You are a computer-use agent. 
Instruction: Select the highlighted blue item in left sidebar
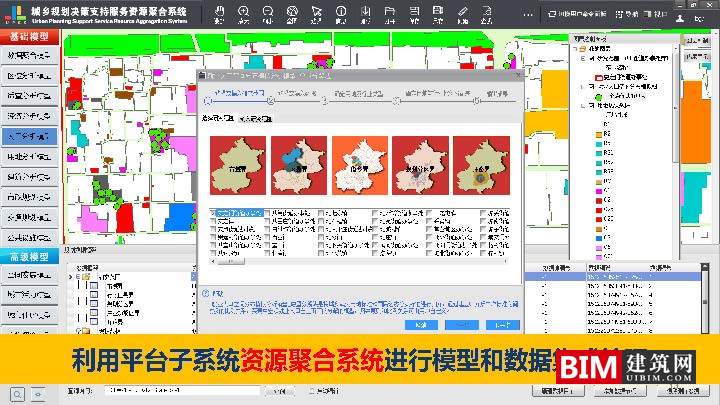click(29, 136)
